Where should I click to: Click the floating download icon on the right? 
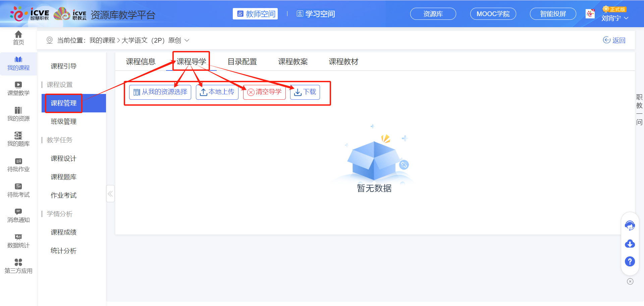[x=630, y=244]
